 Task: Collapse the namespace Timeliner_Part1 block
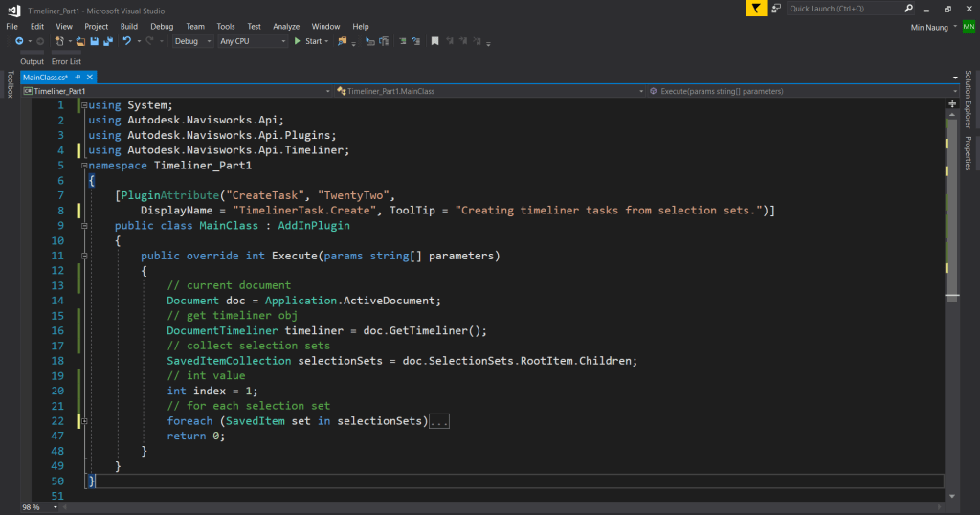tap(84, 166)
